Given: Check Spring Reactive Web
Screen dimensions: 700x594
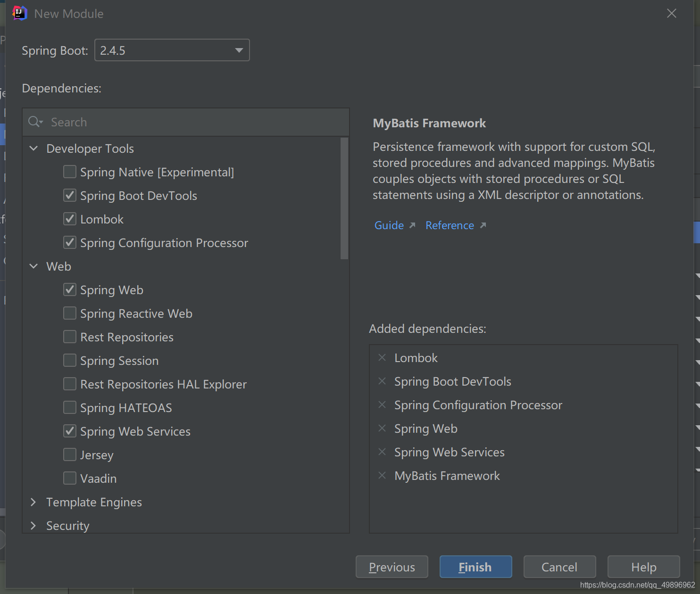Looking at the screenshot, I should pyautogui.click(x=70, y=313).
